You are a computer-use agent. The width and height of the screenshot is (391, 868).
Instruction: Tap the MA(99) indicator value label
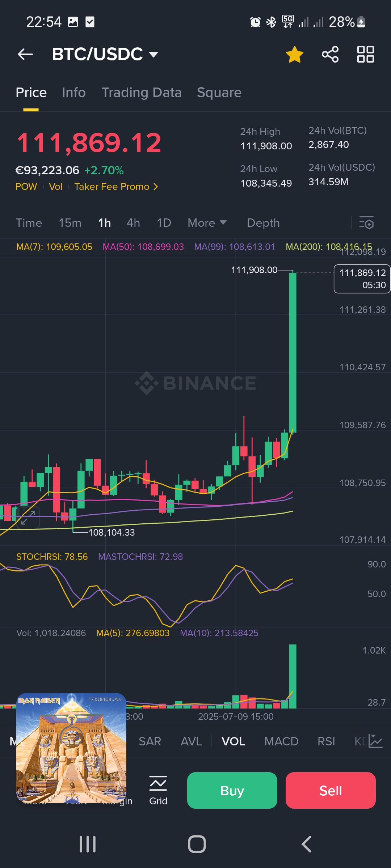pyautogui.click(x=235, y=247)
